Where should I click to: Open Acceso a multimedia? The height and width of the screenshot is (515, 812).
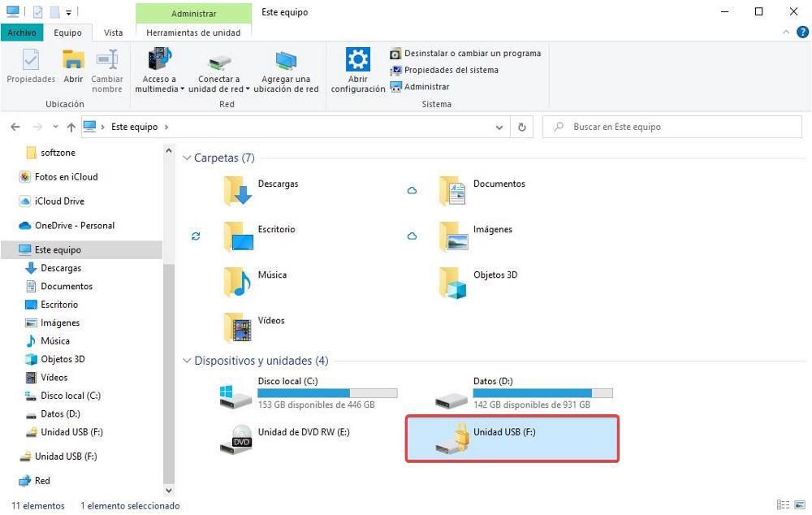[x=159, y=71]
